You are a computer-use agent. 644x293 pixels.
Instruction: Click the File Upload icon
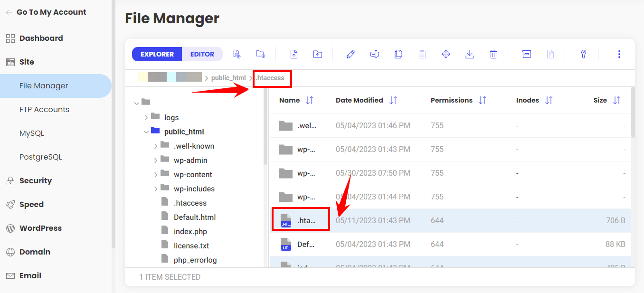coord(294,54)
